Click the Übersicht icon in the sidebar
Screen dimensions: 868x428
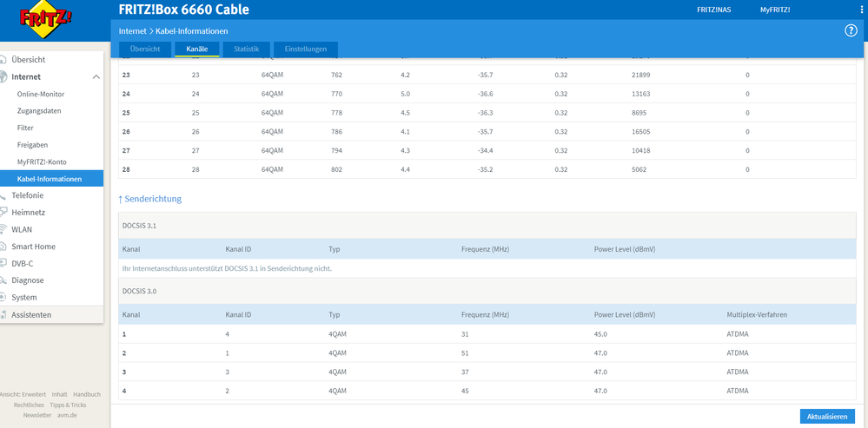(x=4, y=60)
